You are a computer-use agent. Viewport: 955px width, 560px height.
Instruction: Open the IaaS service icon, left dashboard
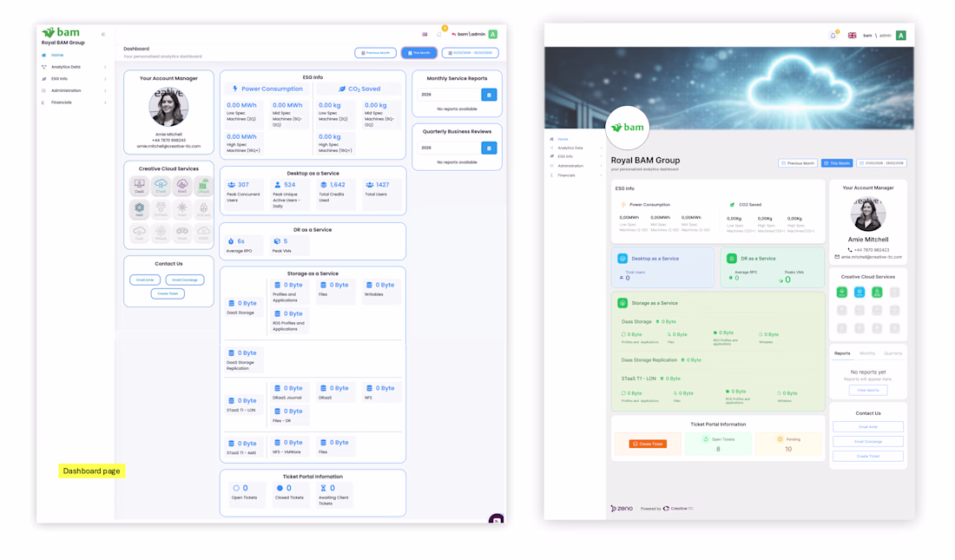tap(140, 209)
